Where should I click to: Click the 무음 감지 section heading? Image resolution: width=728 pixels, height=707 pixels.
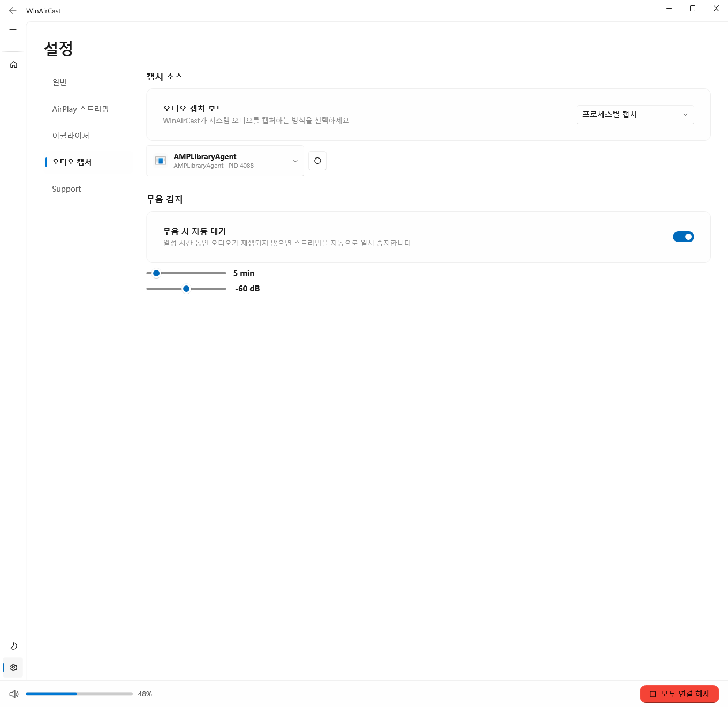click(165, 199)
